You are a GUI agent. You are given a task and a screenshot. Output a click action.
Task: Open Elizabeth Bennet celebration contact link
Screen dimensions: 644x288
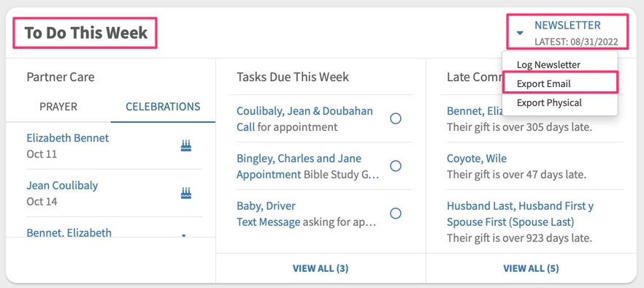(x=68, y=138)
